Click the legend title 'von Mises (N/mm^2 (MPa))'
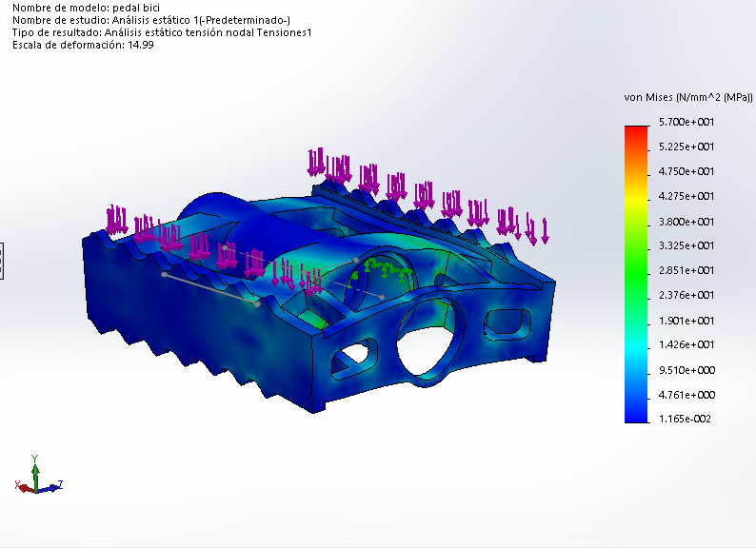Screen dimensions: 756x548 [688, 97]
